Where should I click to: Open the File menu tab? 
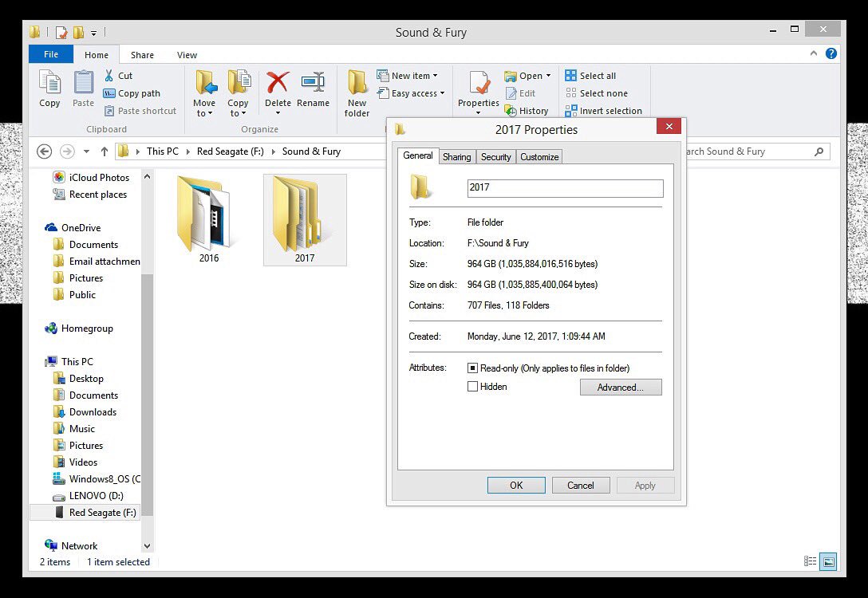pyautogui.click(x=51, y=54)
